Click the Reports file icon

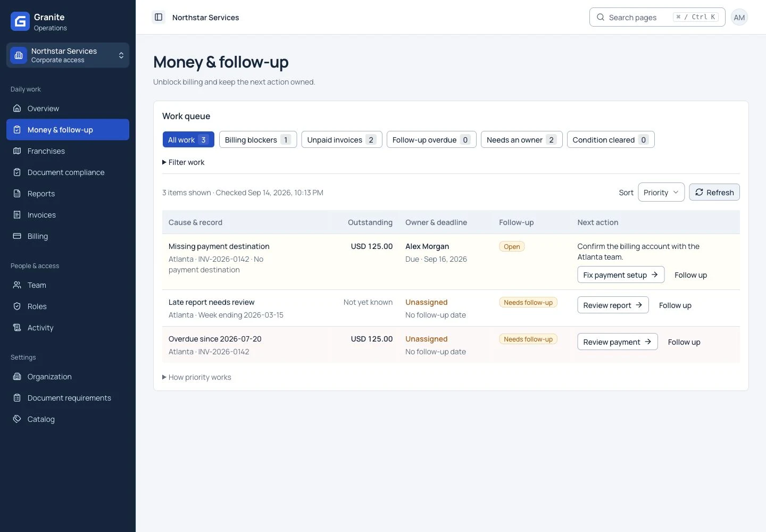click(17, 194)
